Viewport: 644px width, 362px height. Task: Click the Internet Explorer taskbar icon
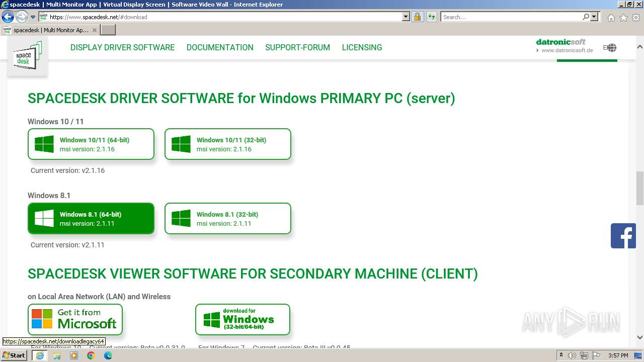click(40, 355)
